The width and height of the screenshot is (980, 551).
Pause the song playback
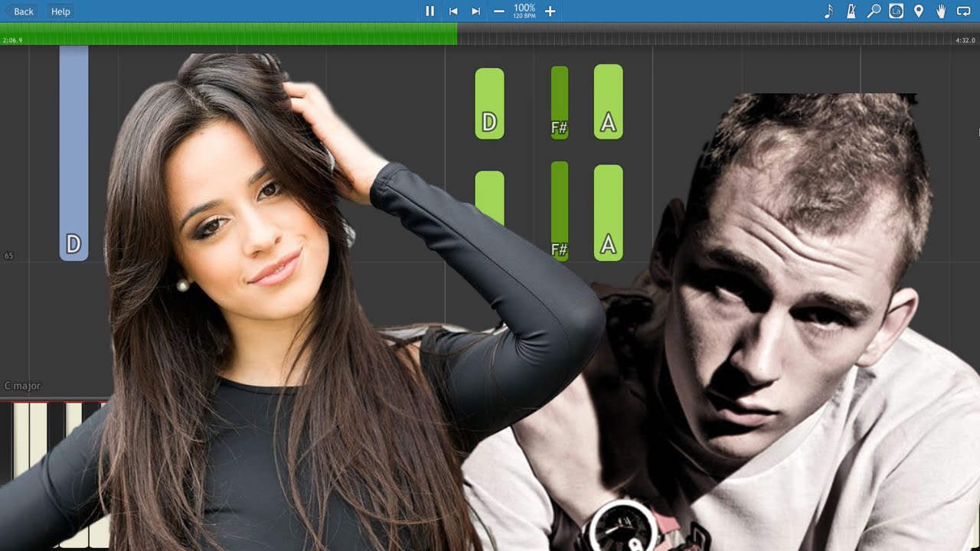(430, 11)
